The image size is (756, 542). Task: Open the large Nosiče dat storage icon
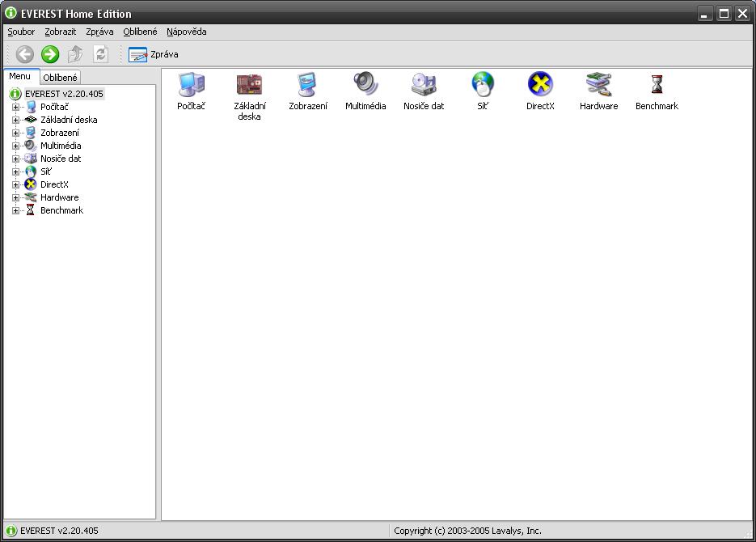coord(424,84)
